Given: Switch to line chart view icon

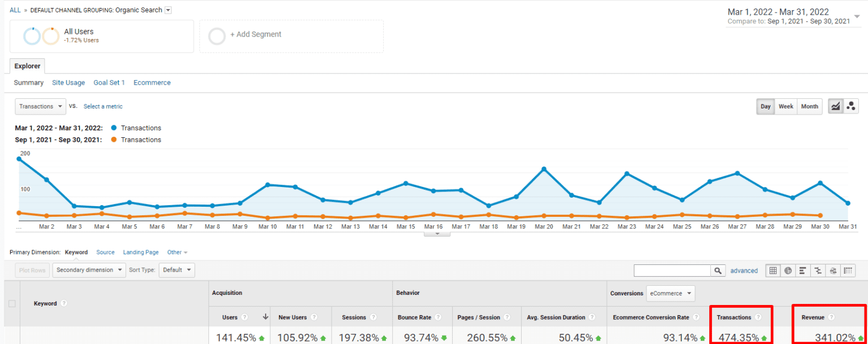Looking at the screenshot, I should click(x=836, y=106).
